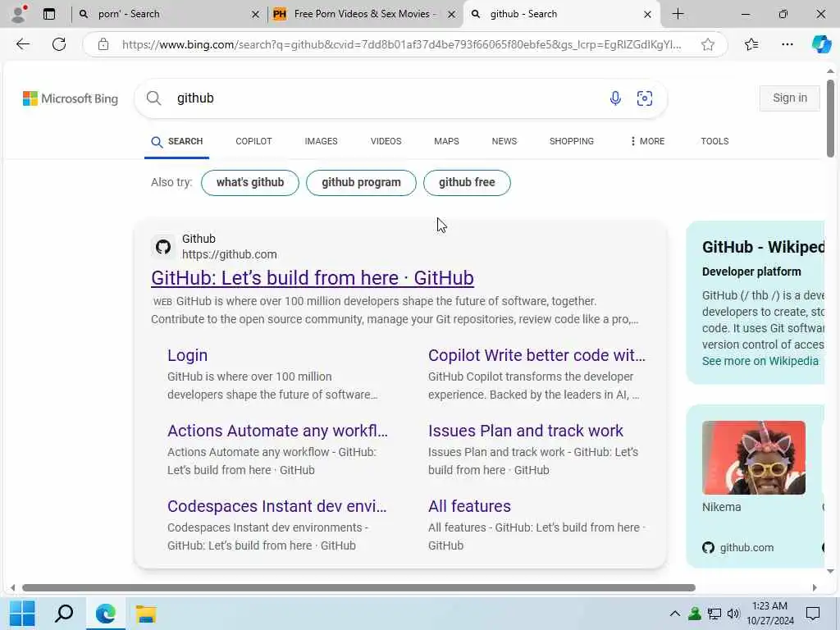
Task: Open the https://github.com URL text
Action: click(230, 254)
